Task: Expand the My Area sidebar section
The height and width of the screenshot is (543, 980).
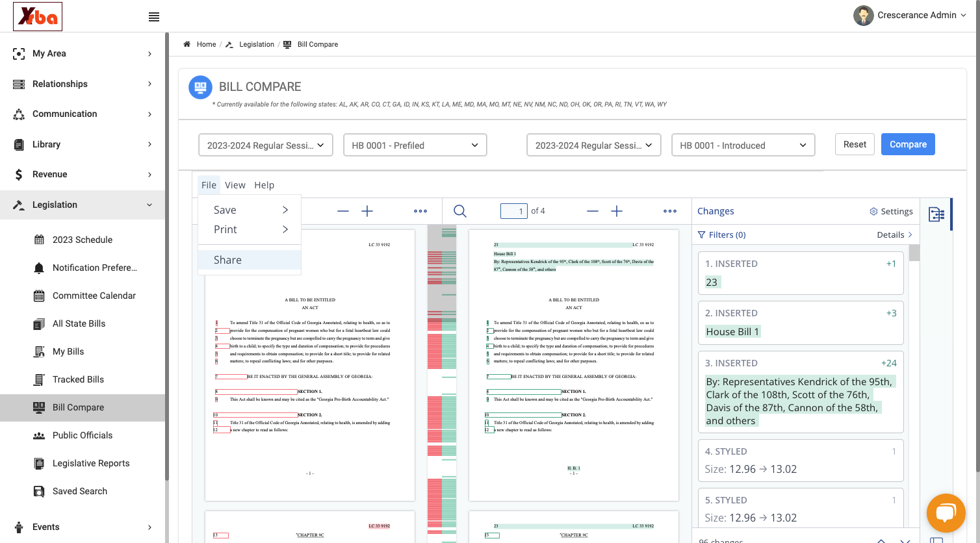Action: pyautogui.click(x=83, y=54)
